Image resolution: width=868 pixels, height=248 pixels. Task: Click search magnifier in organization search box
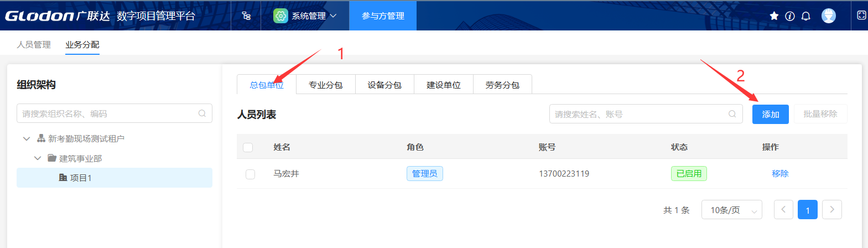202,113
